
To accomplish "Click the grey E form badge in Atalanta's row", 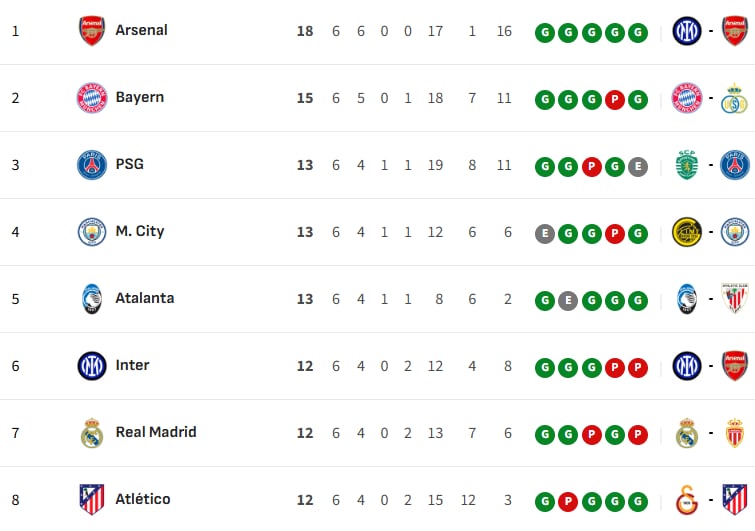I will 568,300.
